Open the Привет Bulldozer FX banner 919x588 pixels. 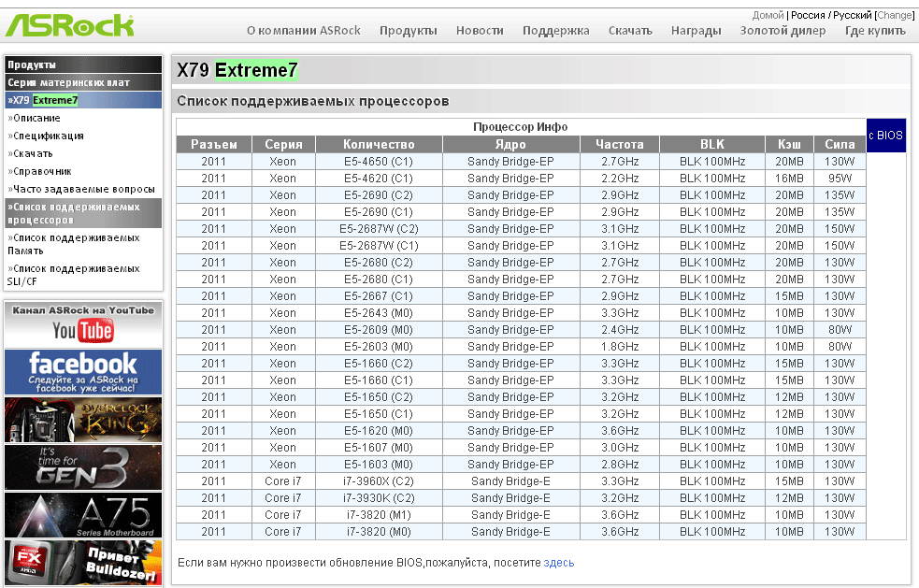point(83,563)
